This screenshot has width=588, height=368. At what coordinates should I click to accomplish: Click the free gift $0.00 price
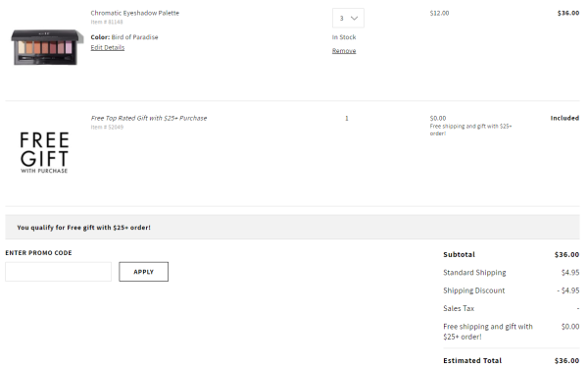point(438,118)
